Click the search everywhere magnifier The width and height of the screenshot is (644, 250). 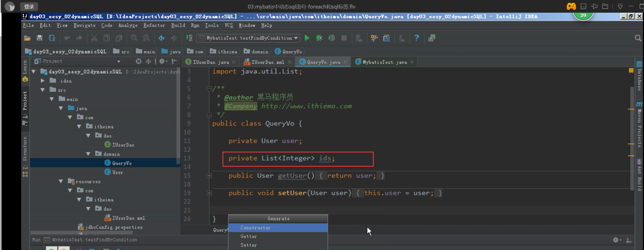638,38
